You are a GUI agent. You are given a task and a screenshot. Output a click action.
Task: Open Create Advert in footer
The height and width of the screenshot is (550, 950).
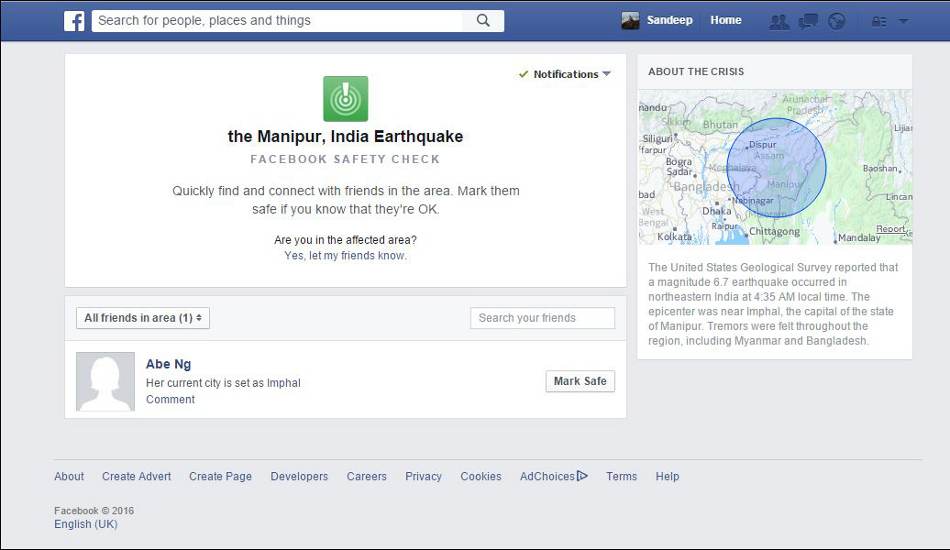point(136,477)
